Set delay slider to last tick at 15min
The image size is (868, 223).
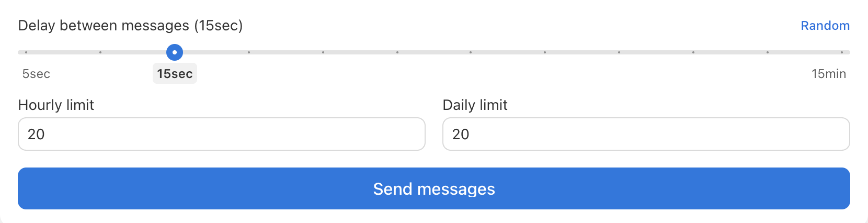pos(842,52)
